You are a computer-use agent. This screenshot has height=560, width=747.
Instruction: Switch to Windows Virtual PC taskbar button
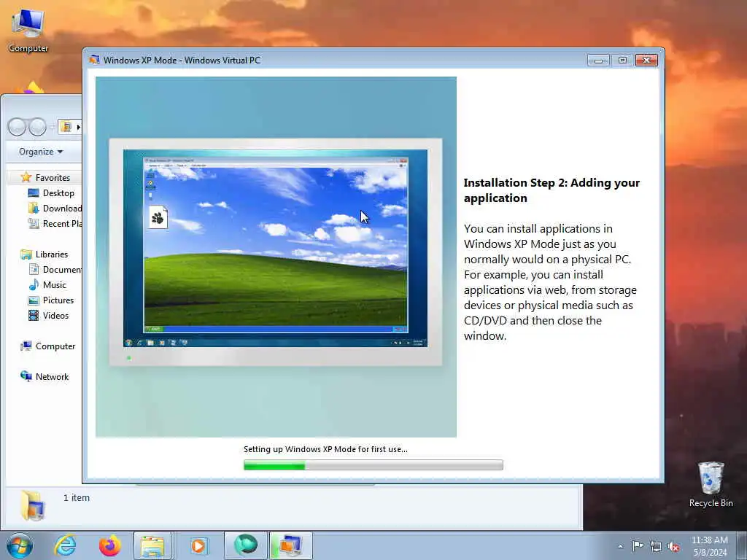pos(290,545)
